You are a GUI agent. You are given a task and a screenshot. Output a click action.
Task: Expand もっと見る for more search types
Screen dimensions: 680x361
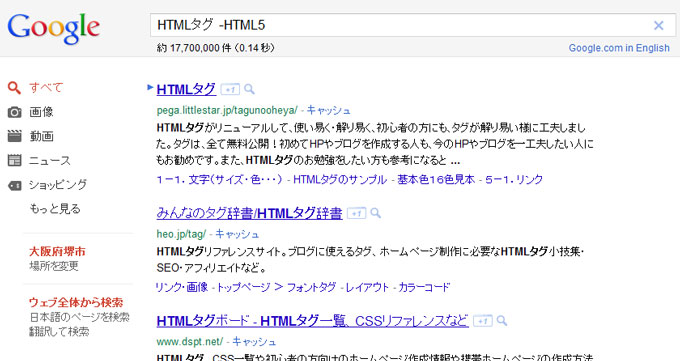[55, 209]
